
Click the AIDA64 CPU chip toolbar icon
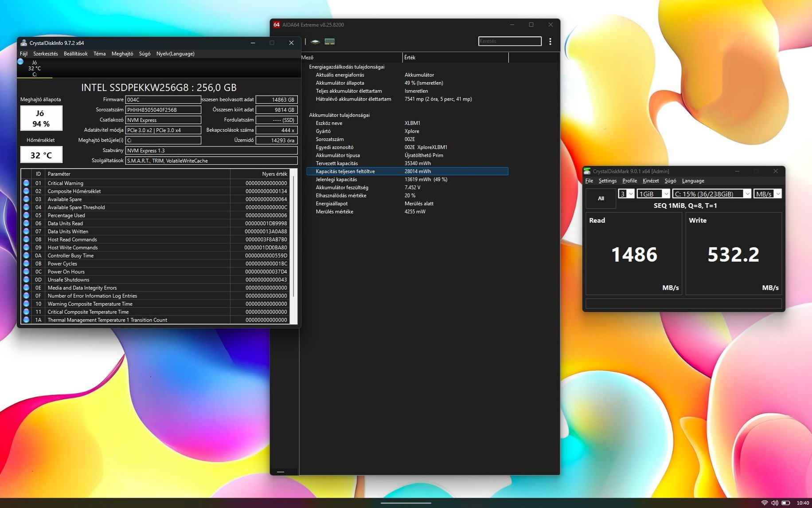(x=315, y=42)
